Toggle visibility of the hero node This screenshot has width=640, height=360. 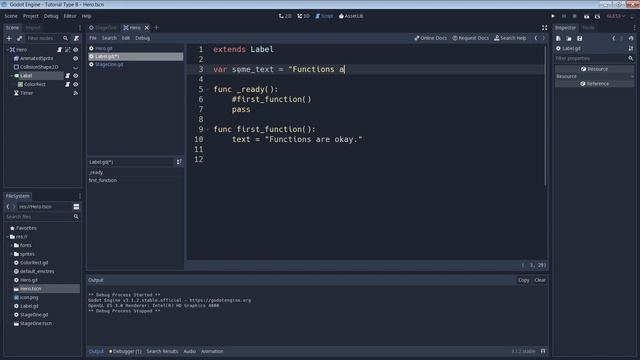click(76, 49)
